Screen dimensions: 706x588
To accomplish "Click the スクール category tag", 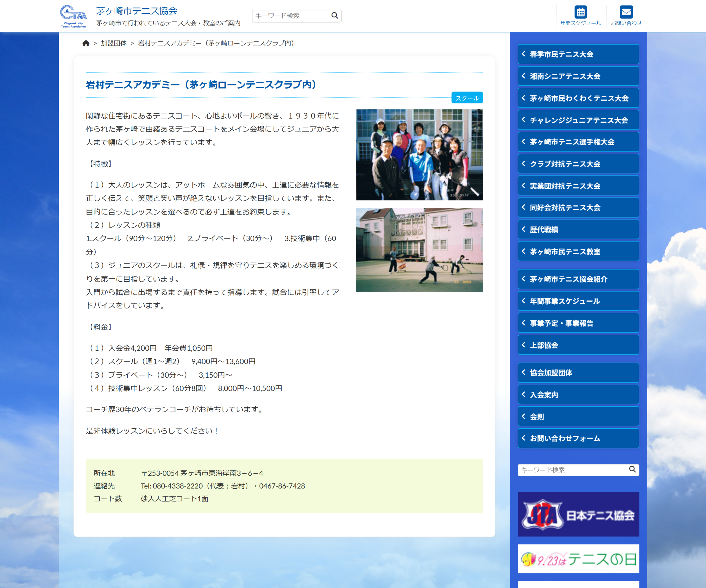I will (x=467, y=98).
